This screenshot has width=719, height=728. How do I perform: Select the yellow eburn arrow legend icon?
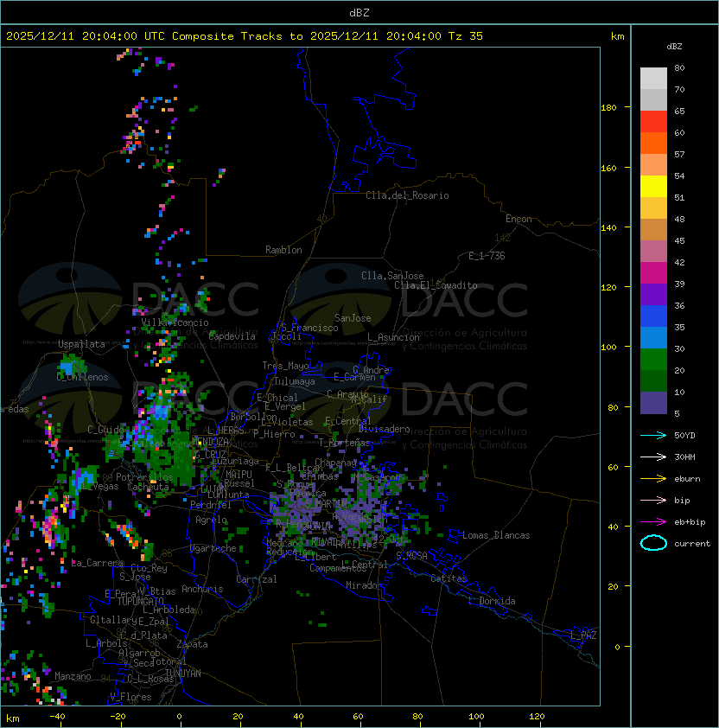pyautogui.click(x=653, y=479)
